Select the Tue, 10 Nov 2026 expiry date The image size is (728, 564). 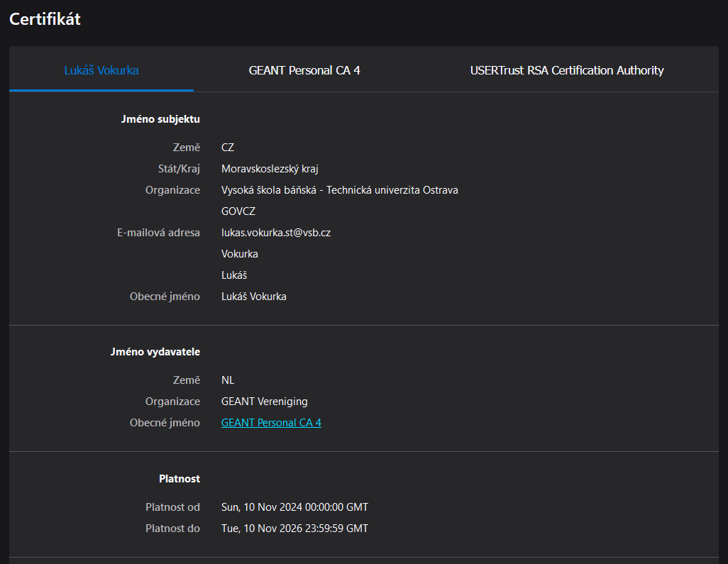(294, 529)
